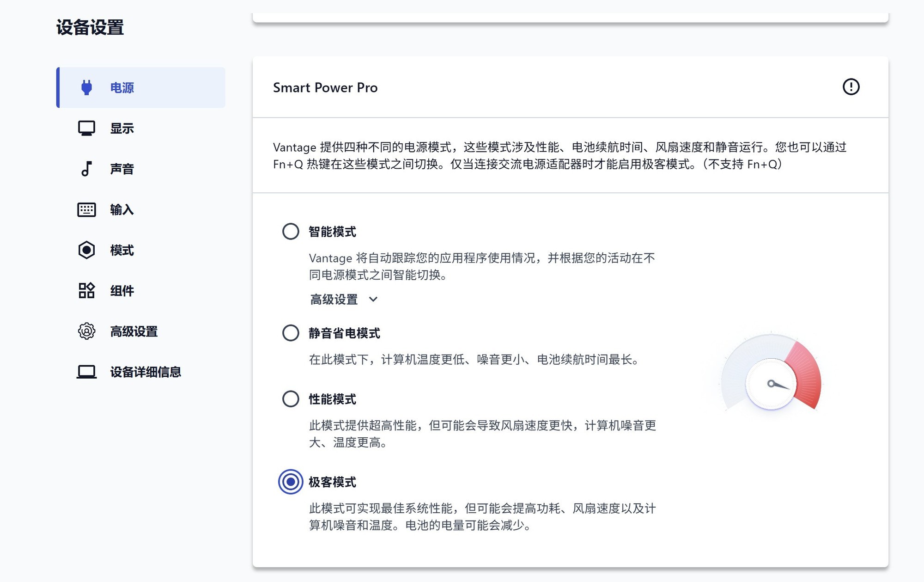The height and width of the screenshot is (582, 924).
Task: Click the 极客模式 label text
Action: click(x=332, y=482)
